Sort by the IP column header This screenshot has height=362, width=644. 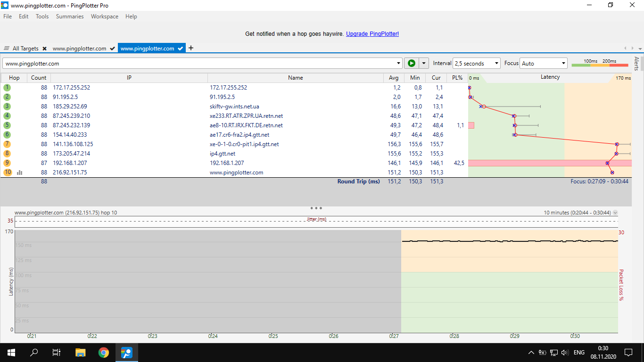pos(129,78)
